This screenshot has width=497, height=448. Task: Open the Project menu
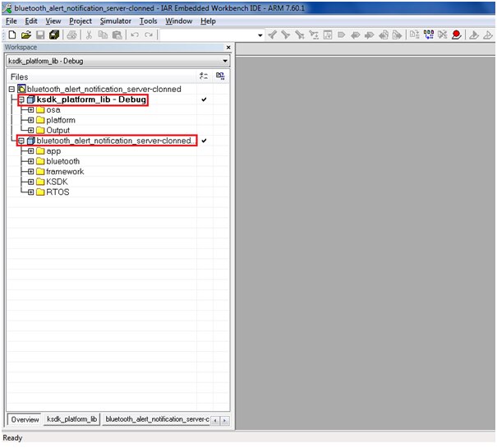81,21
